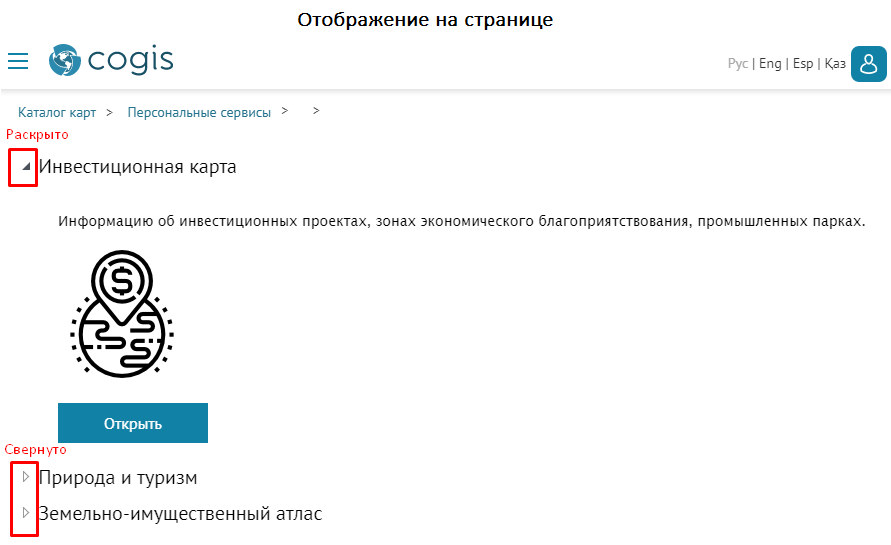Switch language to Esp
891x545 pixels.
[x=802, y=64]
